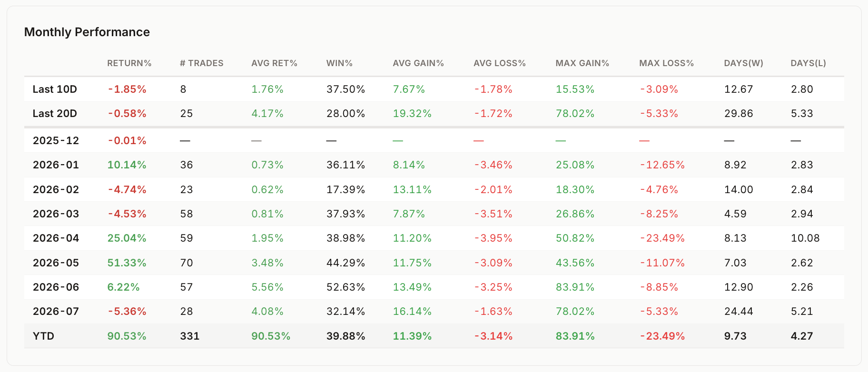This screenshot has height=372, width=868.
Task: Click the RETURN% column header
Action: (129, 63)
